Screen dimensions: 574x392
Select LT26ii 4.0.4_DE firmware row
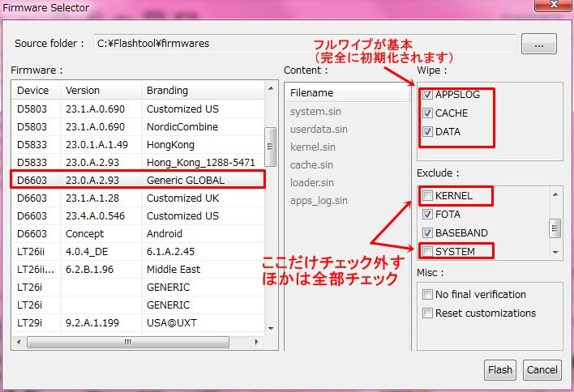pyautogui.click(x=138, y=252)
